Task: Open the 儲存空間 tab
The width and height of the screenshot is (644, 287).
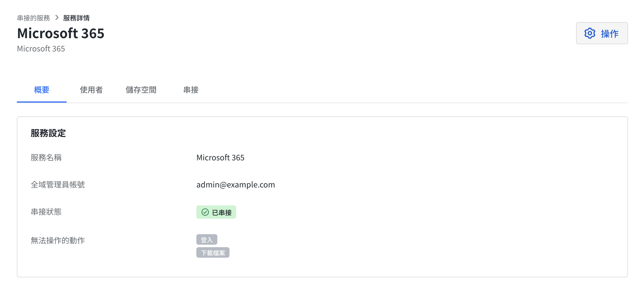Action: pos(141,90)
